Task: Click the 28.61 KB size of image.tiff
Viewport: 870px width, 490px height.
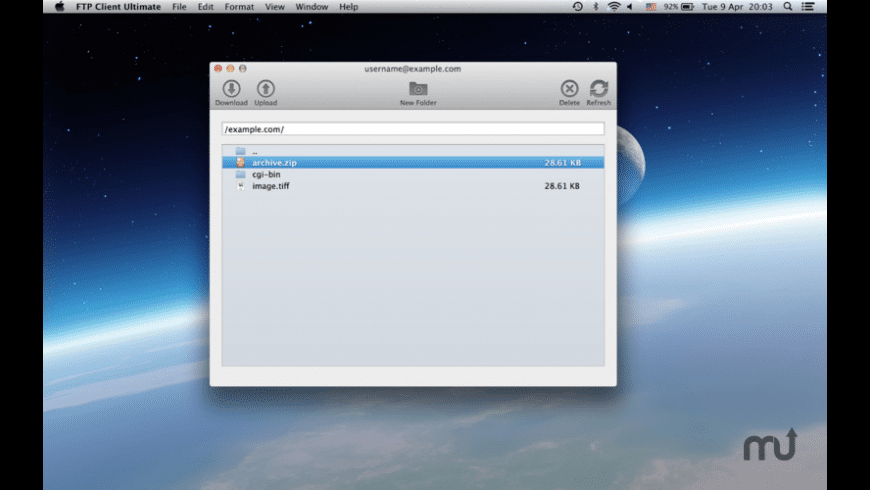Action: (x=562, y=186)
